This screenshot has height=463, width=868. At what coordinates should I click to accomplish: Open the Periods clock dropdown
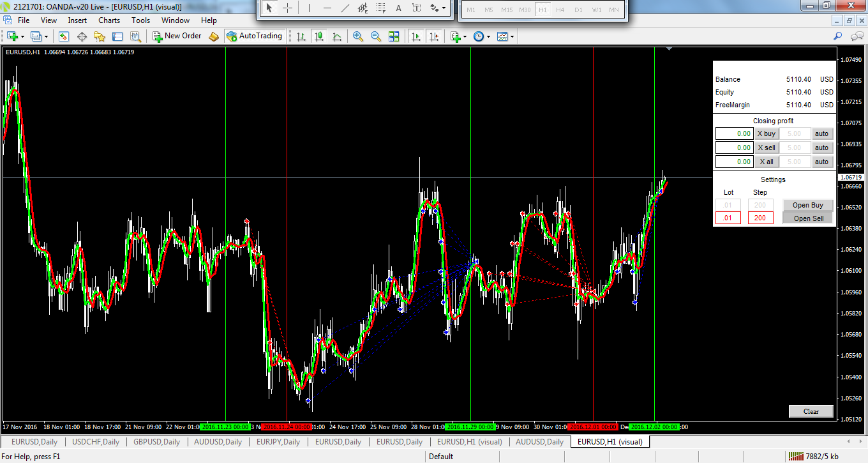click(x=482, y=36)
